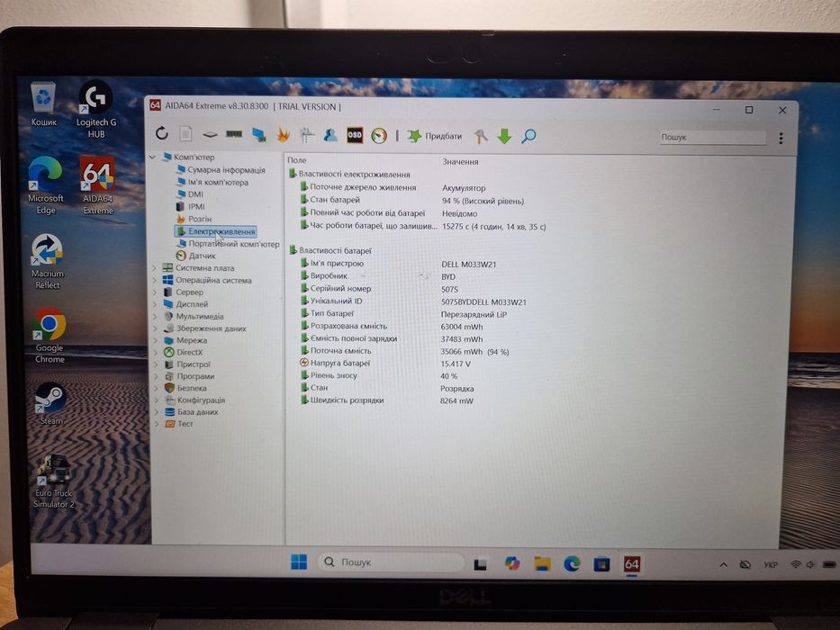The image size is (840, 630).
Task: Click the Придбати purchase button
Action: click(435, 136)
